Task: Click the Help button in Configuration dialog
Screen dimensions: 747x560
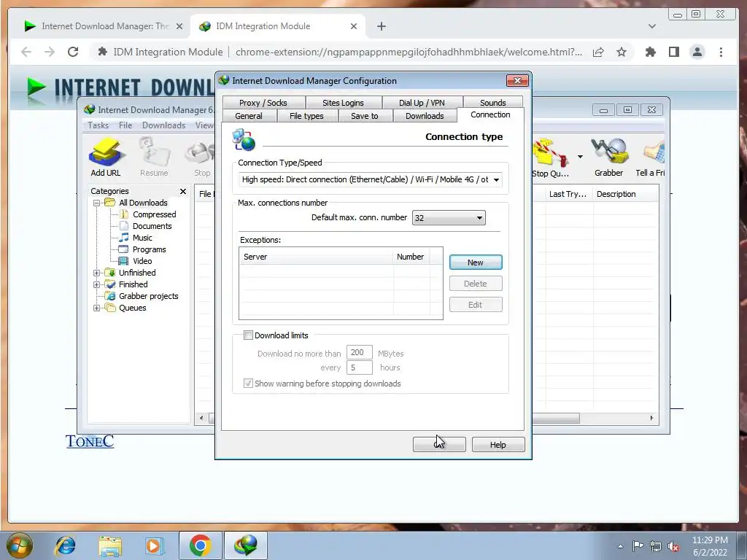Action: click(x=498, y=445)
